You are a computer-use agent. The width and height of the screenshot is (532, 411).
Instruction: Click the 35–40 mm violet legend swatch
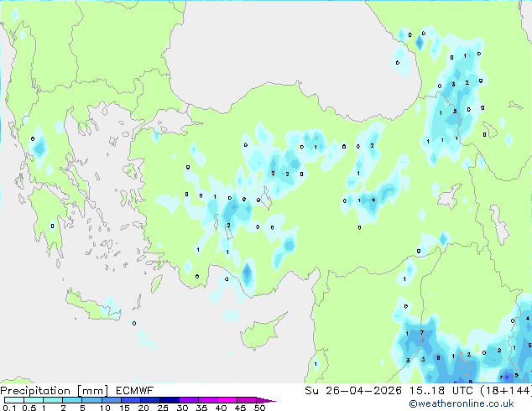pyautogui.click(x=208, y=400)
